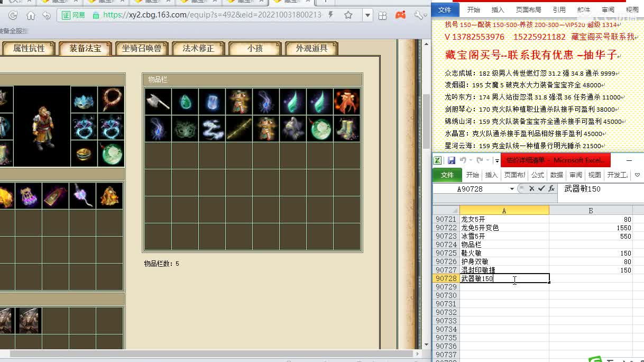Select cell containing 冰雪5开
Screen dimensions: 644x362
(x=504, y=236)
